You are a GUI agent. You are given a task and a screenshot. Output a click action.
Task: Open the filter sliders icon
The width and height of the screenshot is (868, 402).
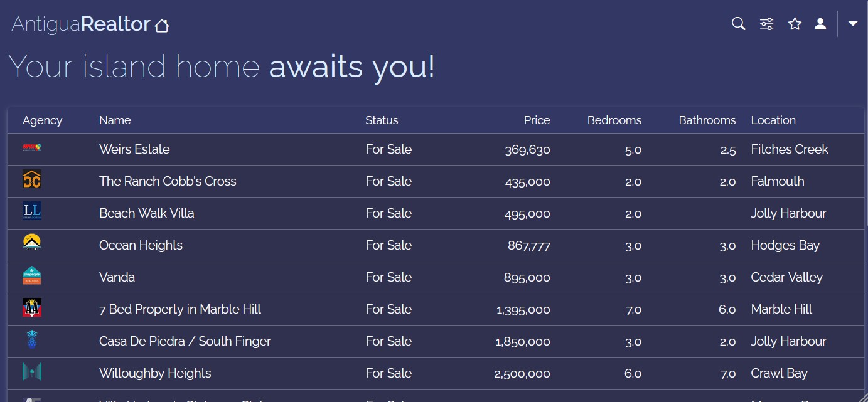click(x=766, y=24)
